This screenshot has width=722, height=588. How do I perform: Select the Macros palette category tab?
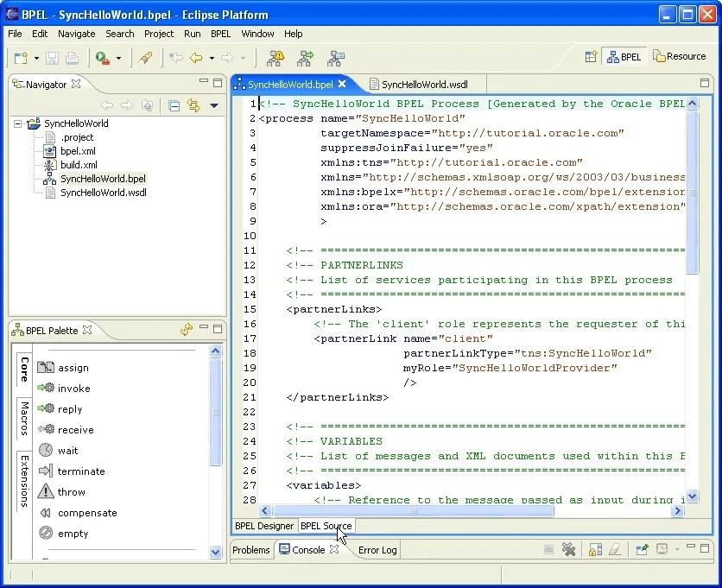[24, 419]
